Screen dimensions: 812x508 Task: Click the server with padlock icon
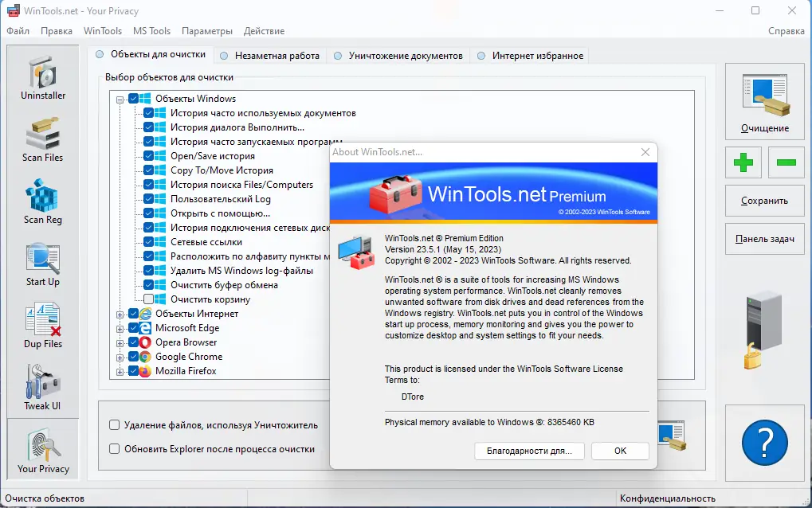(763, 330)
